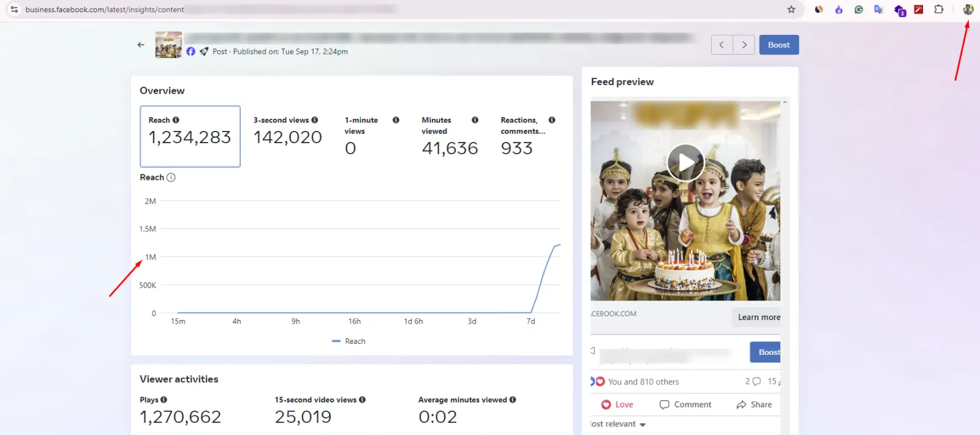
Task: Click the 15-second views value 25,019
Action: 303,417
